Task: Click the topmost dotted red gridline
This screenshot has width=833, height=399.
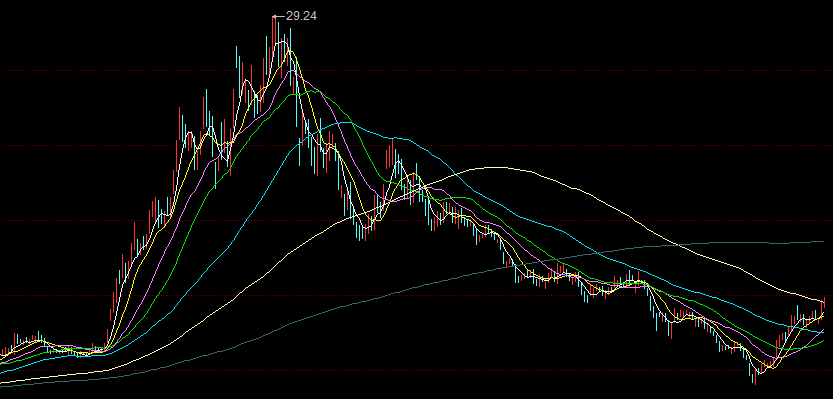Action: 416,70
